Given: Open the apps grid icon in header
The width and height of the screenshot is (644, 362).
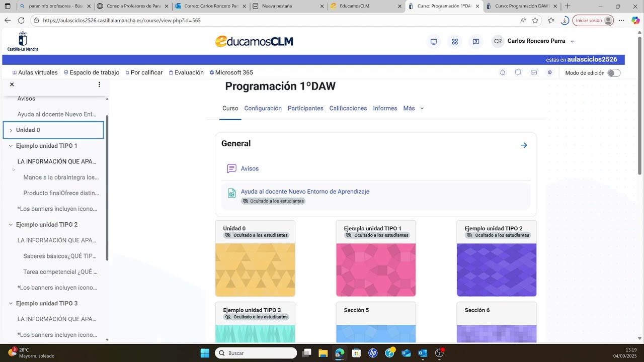Looking at the screenshot, I should 455,42.
